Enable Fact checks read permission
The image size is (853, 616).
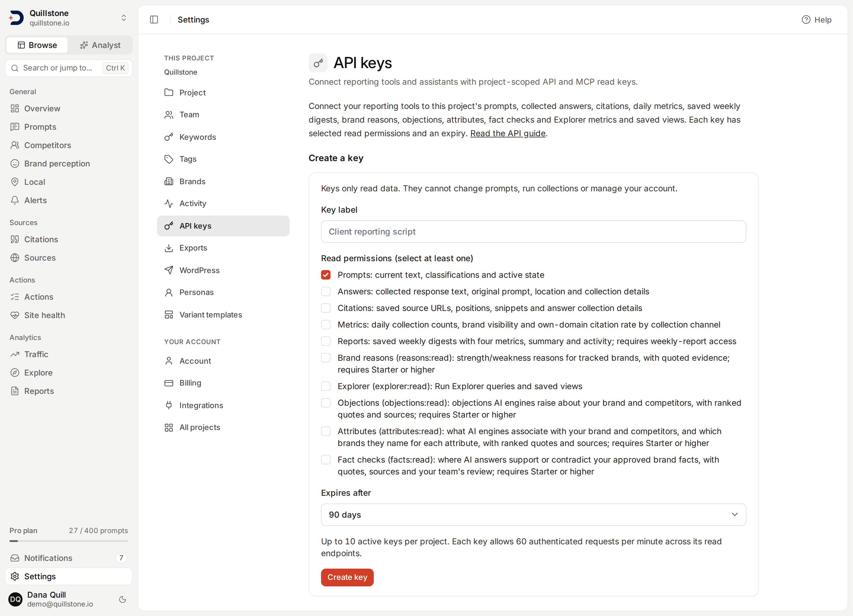coord(326,460)
